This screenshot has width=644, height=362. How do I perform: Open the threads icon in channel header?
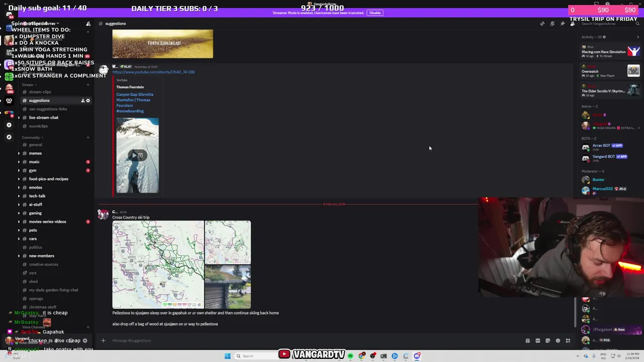click(x=542, y=24)
